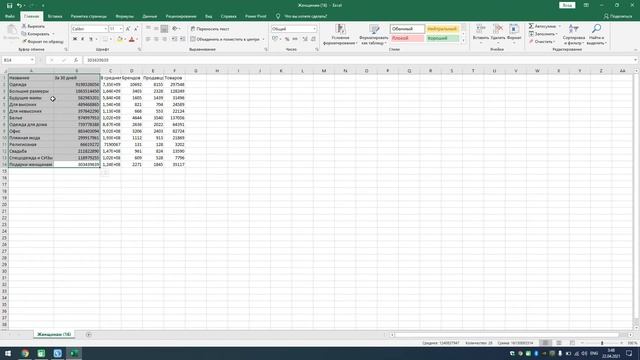
Task: Align cell text right
Action: pyautogui.click(x=164, y=39)
